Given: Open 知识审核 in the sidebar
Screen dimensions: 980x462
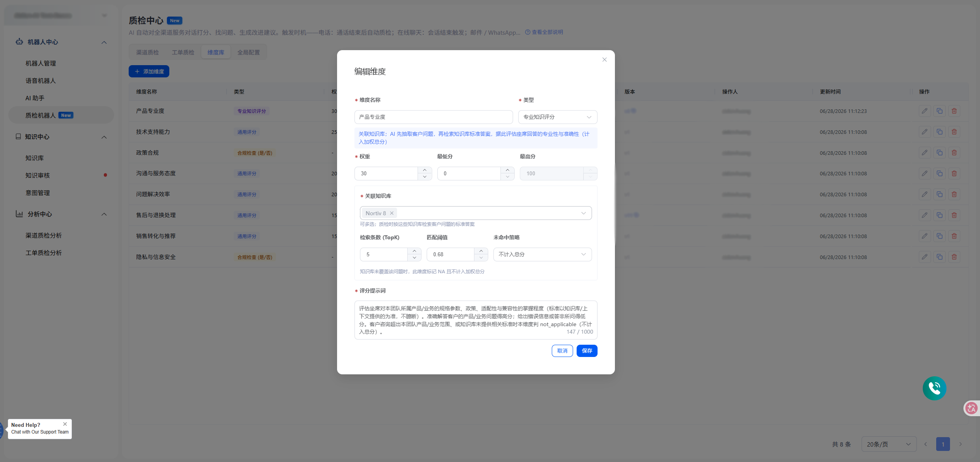Looking at the screenshot, I should (x=37, y=175).
